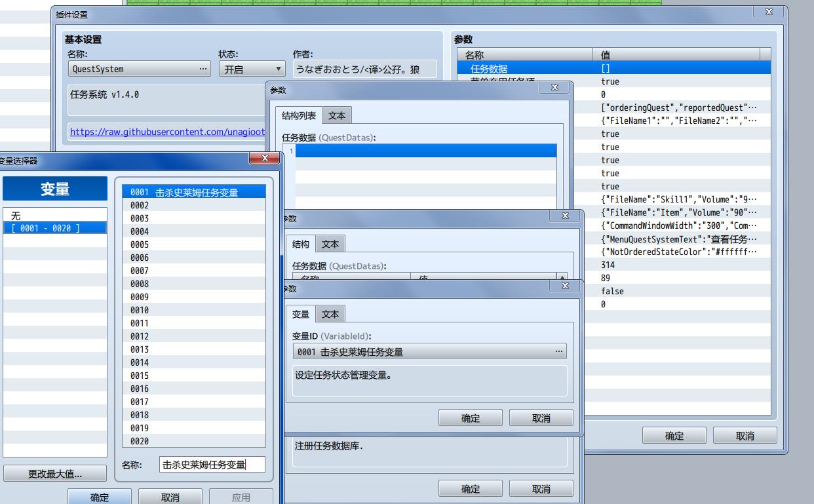Click the 应用 button in the variable selector
The image size is (814, 504).
241,497
